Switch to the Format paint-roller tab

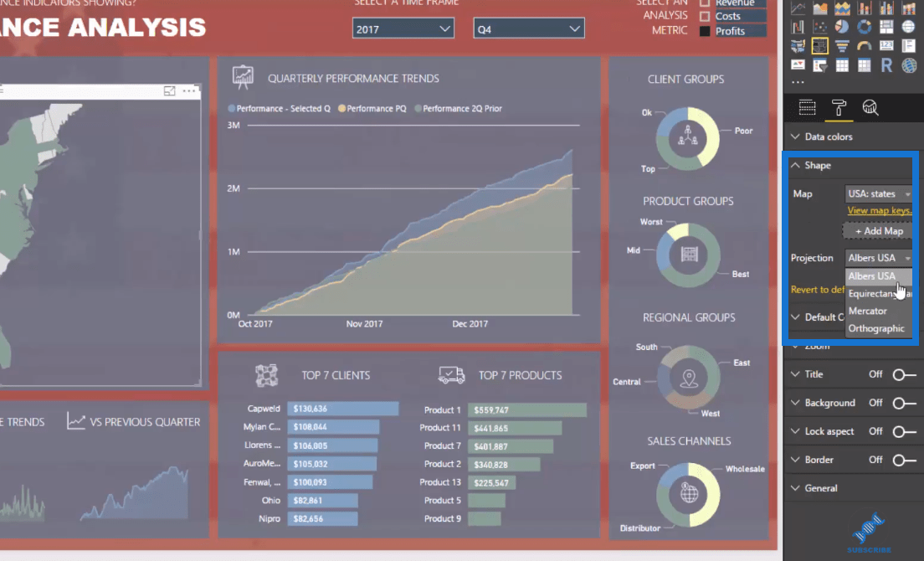tap(839, 108)
